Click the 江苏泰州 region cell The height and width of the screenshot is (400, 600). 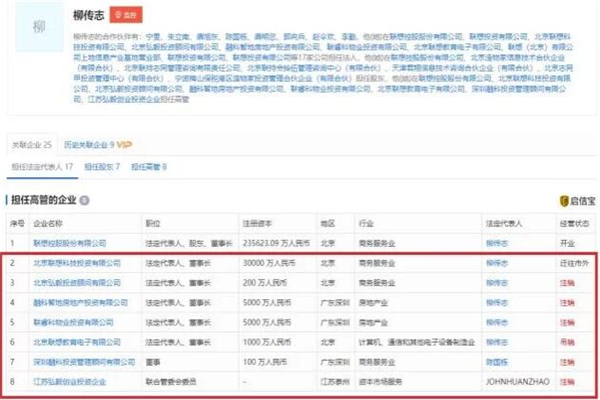click(335, 382)
